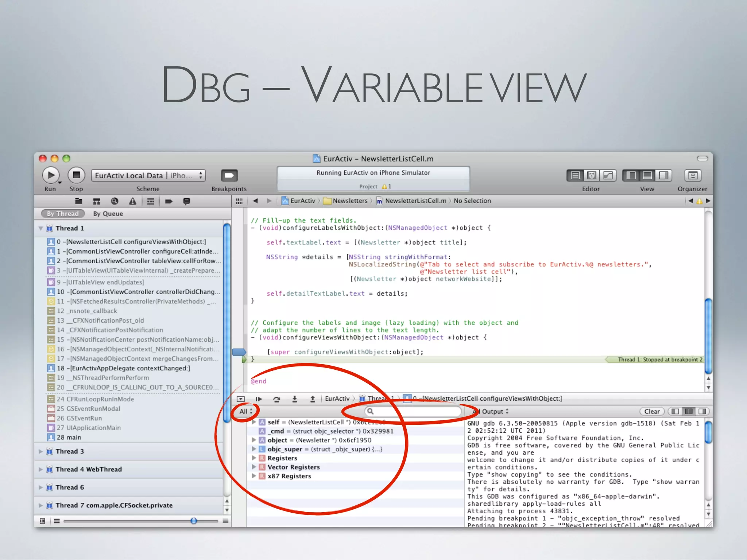Open the Search navigator icon
The height and width of the screenshot is (560, 747).
coord(115,201)
